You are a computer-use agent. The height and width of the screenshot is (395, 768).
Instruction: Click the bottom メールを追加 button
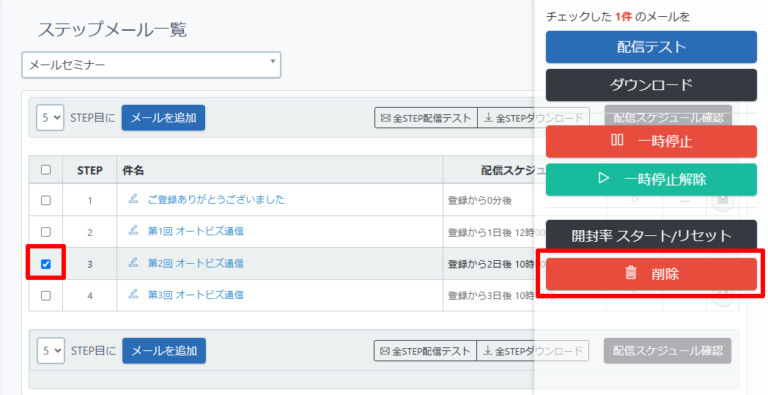point(164,350)
